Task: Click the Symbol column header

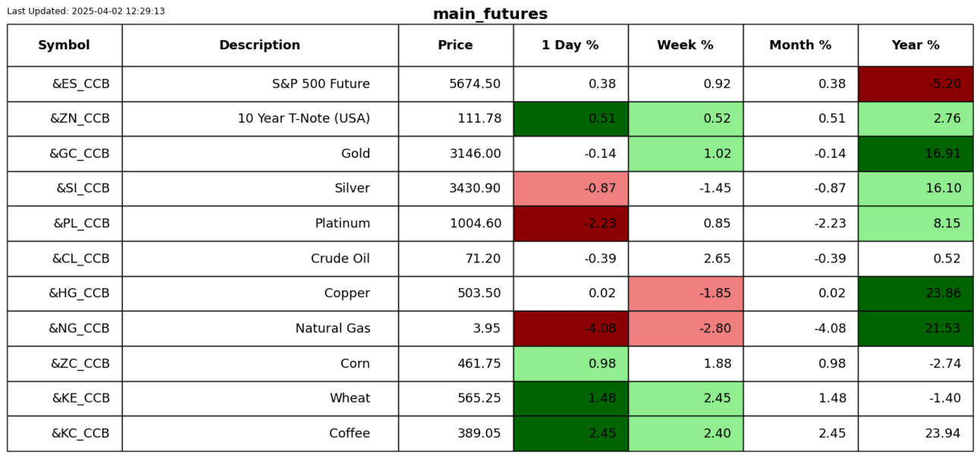Action: [x=64, y=45]
